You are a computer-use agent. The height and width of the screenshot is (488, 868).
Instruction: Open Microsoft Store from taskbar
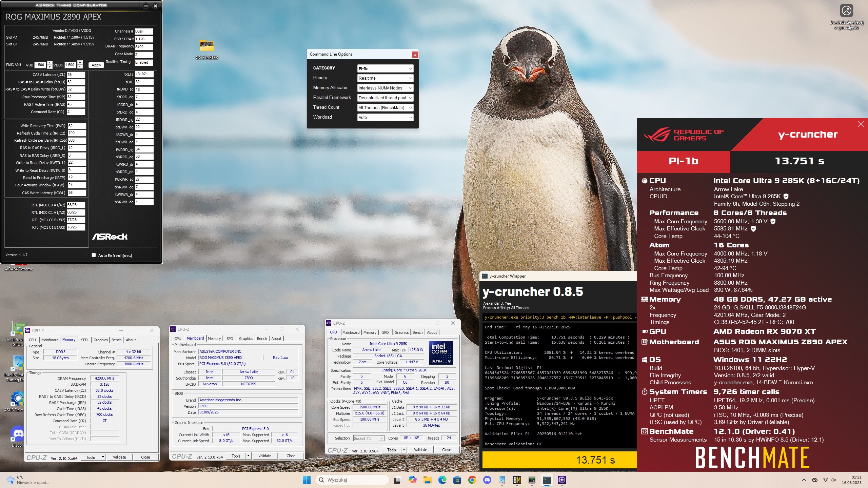(x=457, y=480)
